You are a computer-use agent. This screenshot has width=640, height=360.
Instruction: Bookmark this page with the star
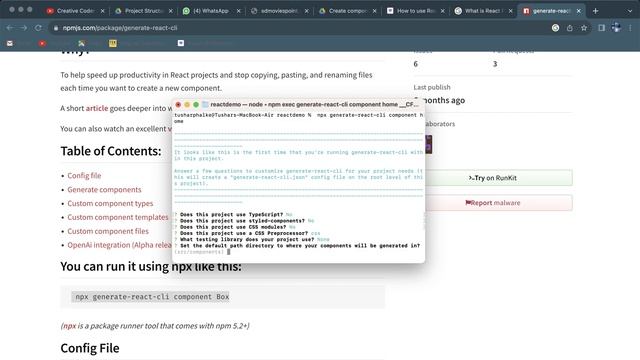pos(584,28)
